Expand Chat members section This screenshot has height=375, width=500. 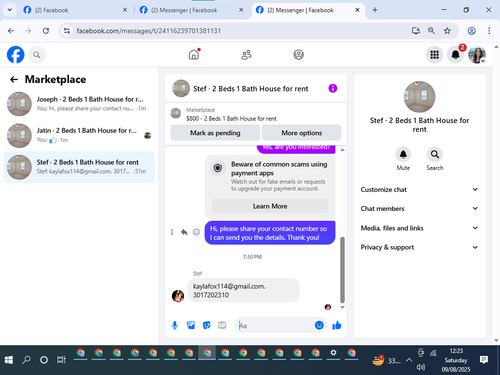tap(419, 209)
